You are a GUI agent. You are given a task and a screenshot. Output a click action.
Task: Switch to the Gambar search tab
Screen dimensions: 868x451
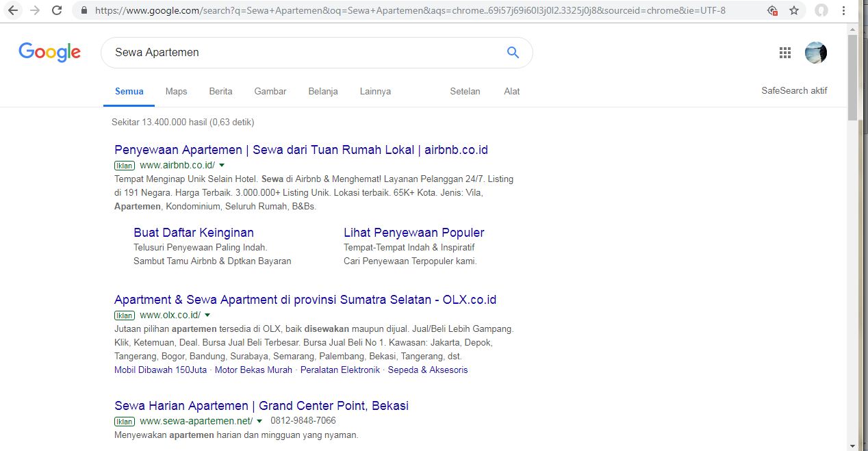270,91
